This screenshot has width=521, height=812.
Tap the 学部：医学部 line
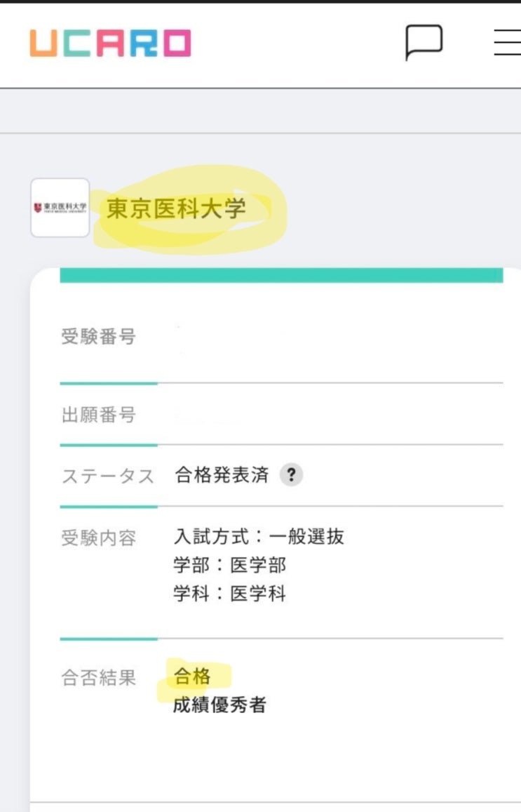coord(230,566)
